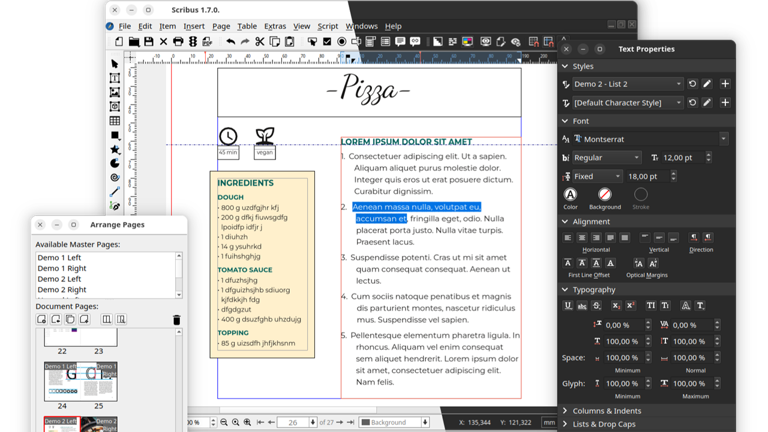Click the Cut scissors icon

tap(260, 42)
